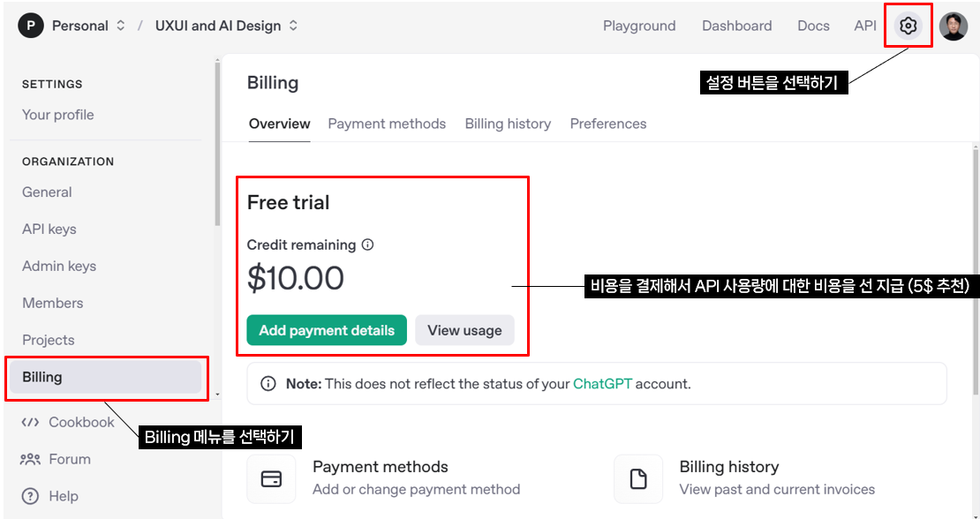The image size is (980, 519).
Task: Open the settings gear icon
Action: 908,26
